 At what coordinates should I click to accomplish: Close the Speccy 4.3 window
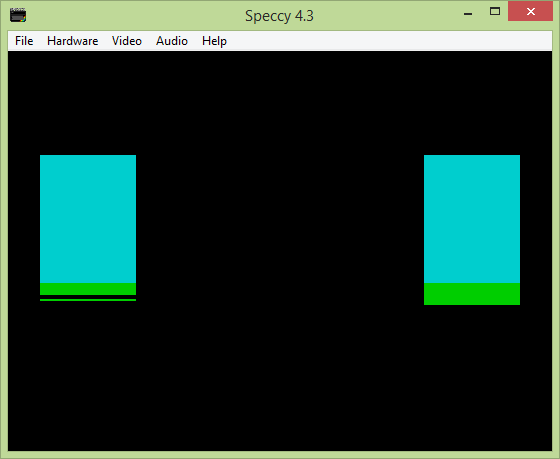[x=530, y=11]
